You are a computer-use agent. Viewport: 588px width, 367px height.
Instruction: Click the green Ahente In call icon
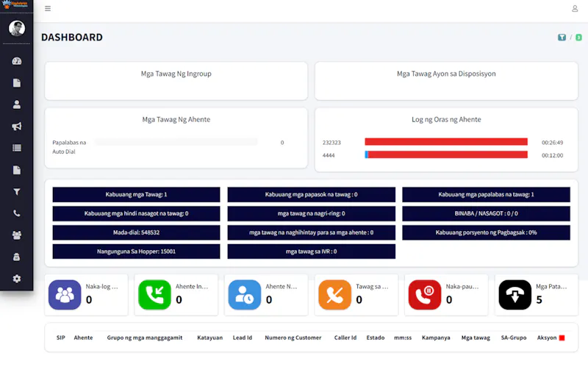pos(154,295)
